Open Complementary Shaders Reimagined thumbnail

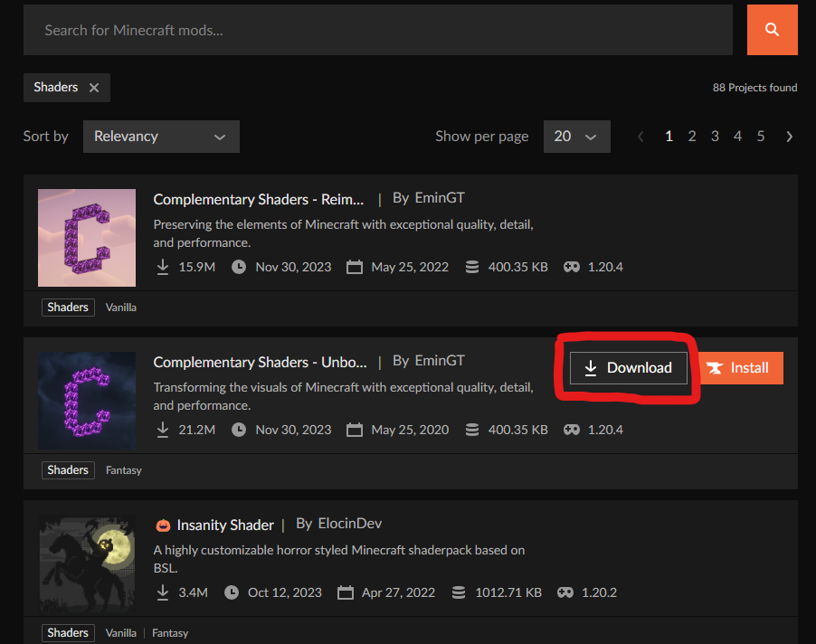pos(87,238)
